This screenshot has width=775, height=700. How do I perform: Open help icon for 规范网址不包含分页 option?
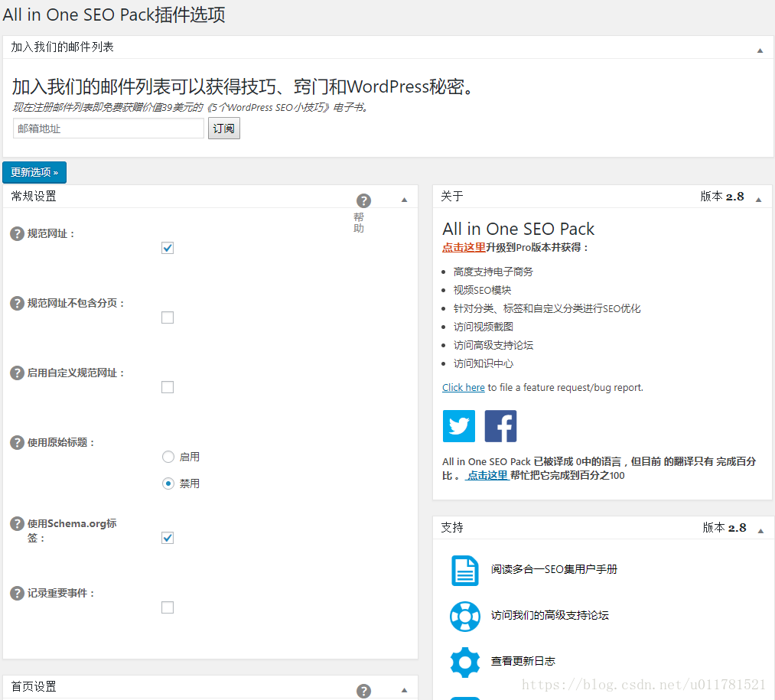tap(18, 303)
